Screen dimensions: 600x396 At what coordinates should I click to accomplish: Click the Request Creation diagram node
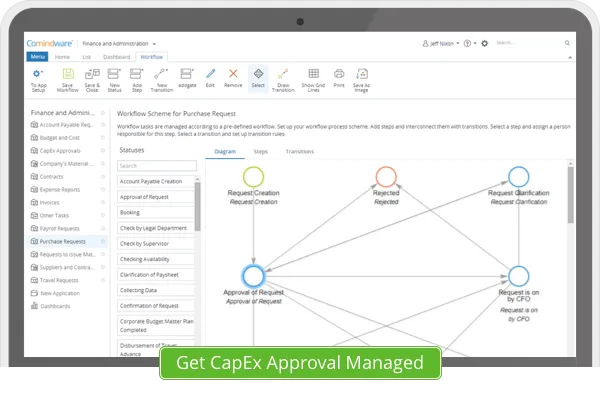point(253,177)
